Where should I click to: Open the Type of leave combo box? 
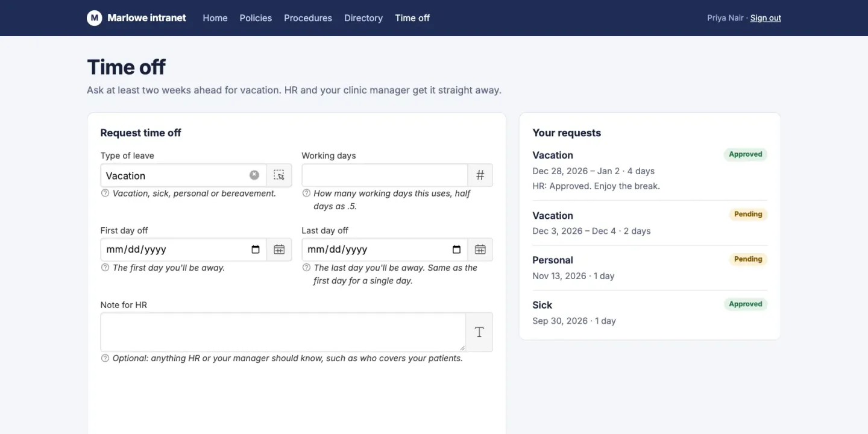[x=183, y=175]
